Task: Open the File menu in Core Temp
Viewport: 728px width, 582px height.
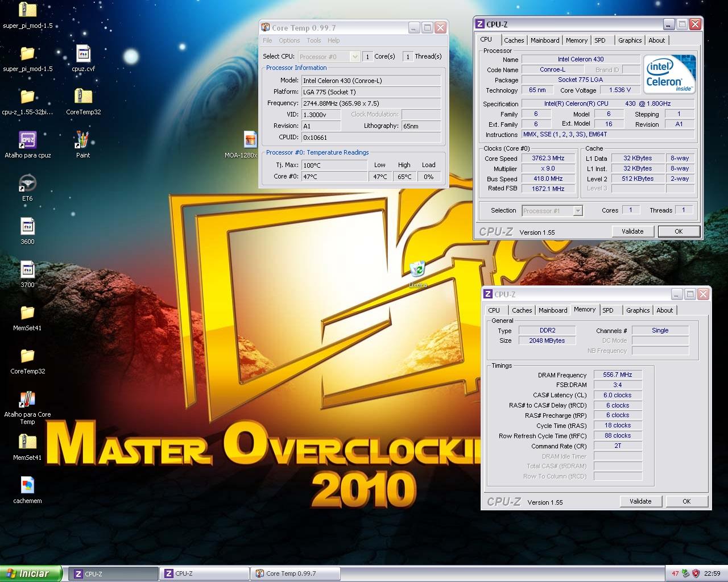Action: pyautogui.click(x=267, y=40)
